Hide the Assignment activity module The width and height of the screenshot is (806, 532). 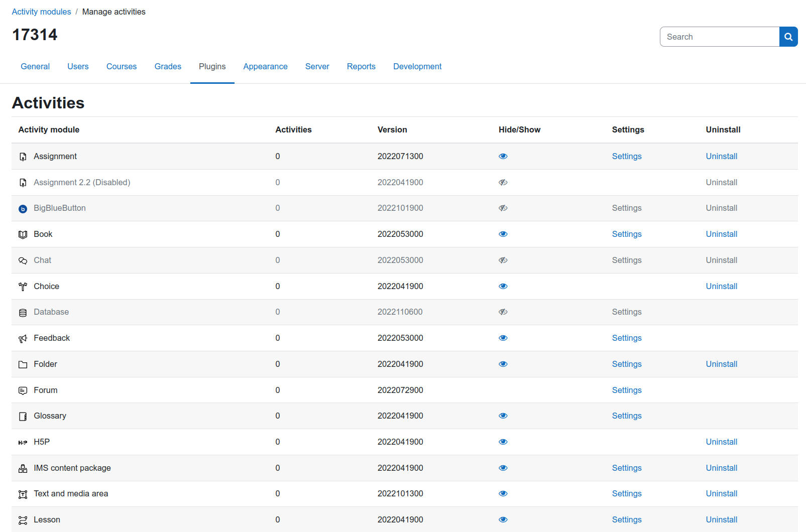coord(503,156)
